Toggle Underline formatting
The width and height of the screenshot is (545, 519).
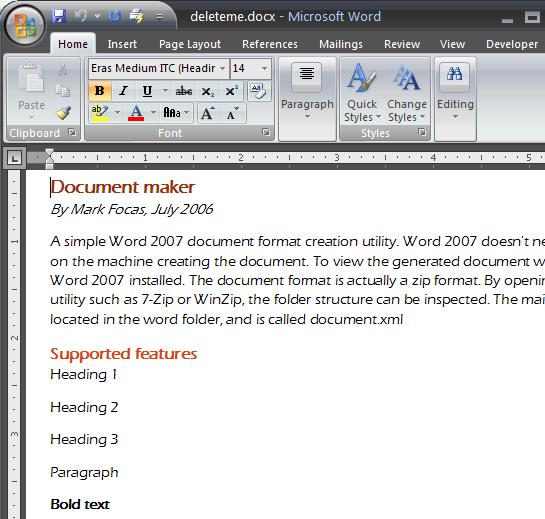[x=147, y=91]
